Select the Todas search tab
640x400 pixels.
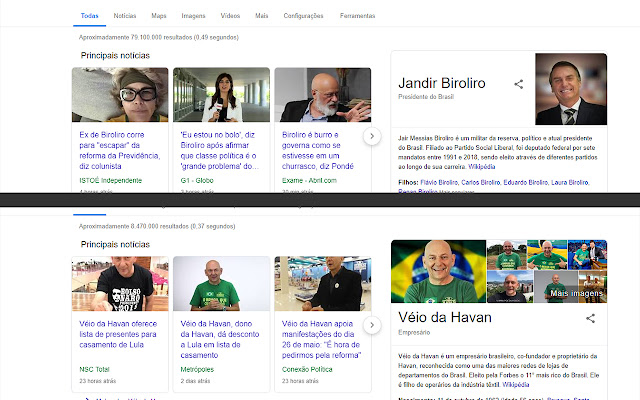tap(89, 16)
